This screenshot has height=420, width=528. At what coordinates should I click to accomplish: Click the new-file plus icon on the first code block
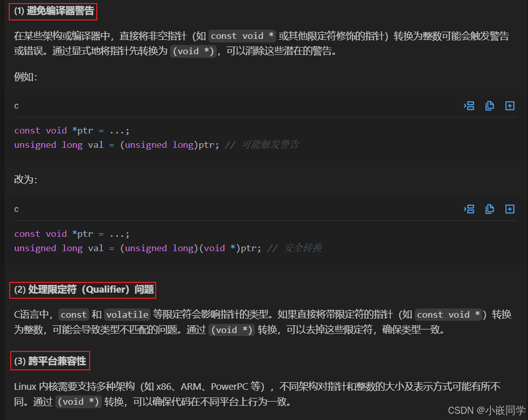510,106
